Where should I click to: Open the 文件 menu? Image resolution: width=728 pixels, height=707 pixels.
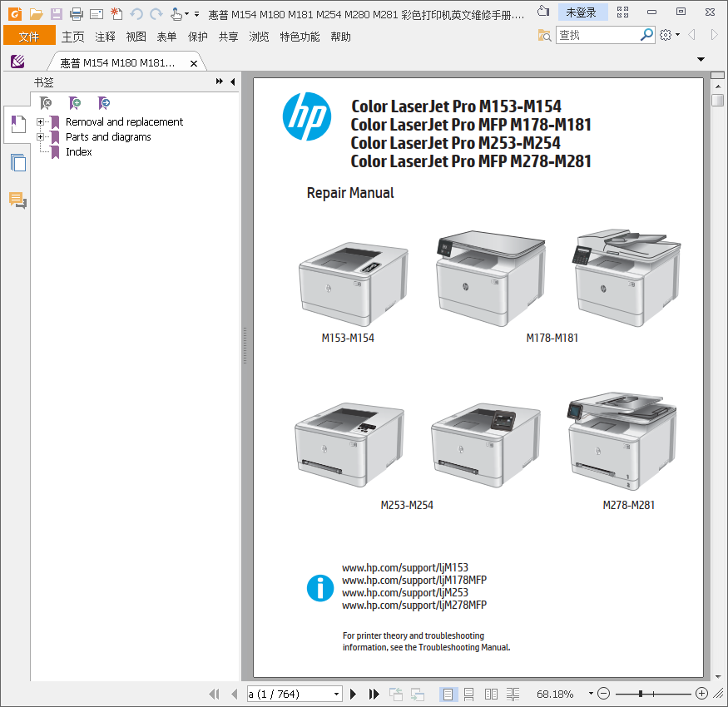(x=29, y=37)
